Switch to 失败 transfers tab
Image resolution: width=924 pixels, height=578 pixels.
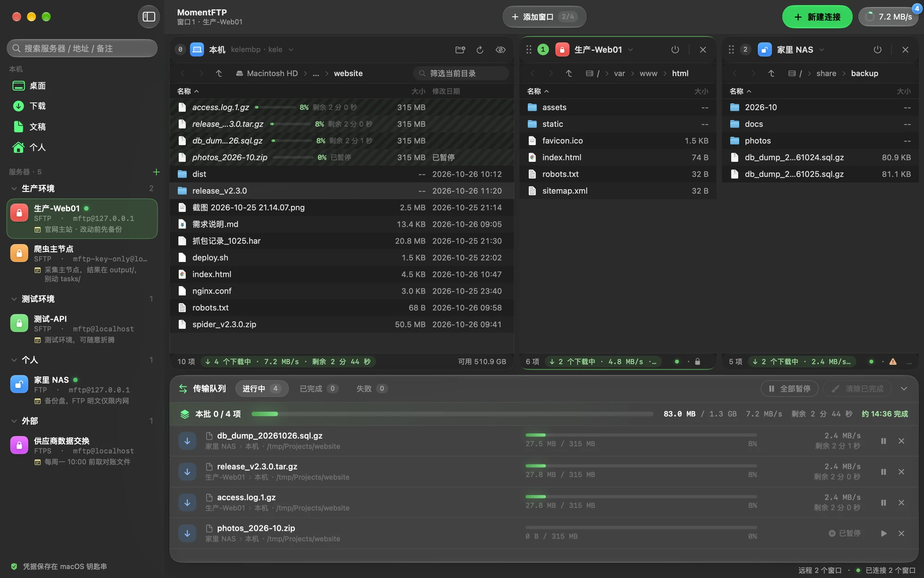(371, 389)
